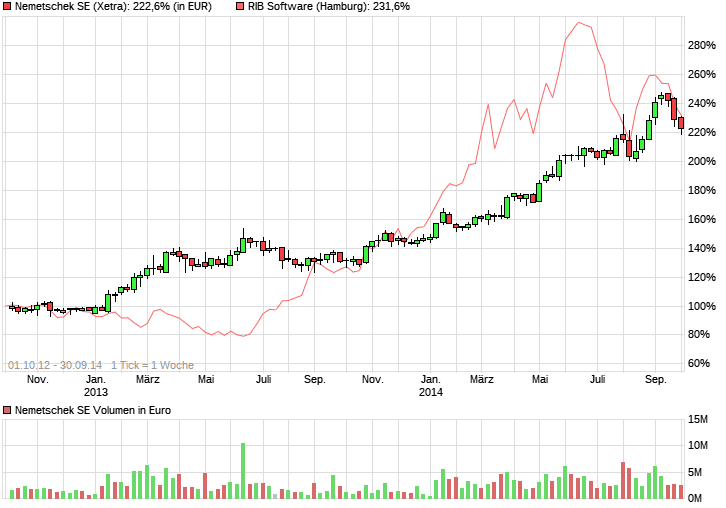Click the 0M volume axis label
726x508 pixels.
695,499
